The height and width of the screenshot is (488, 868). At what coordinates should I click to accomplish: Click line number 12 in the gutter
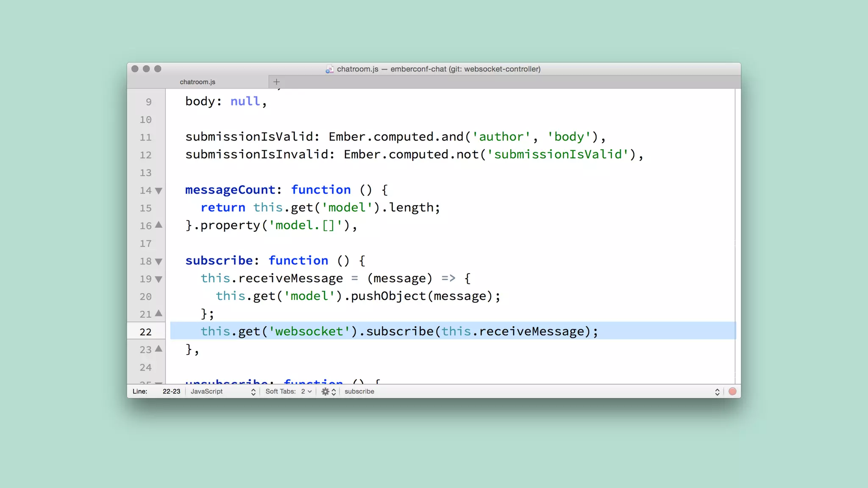click(145, 155)
